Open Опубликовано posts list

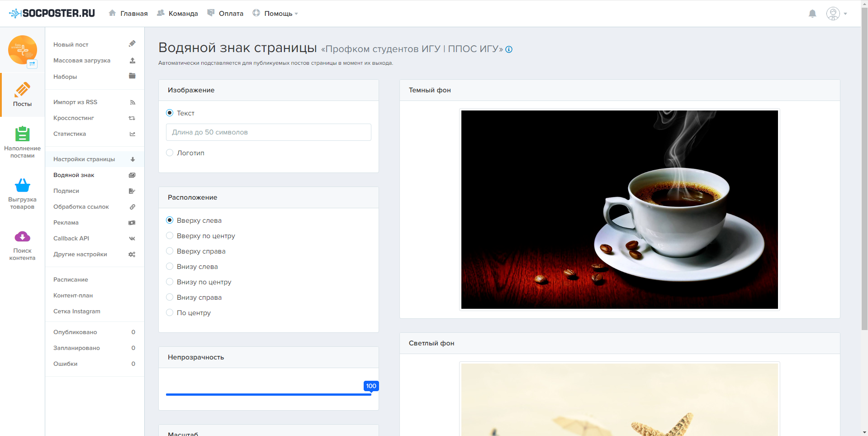(75, 332)
